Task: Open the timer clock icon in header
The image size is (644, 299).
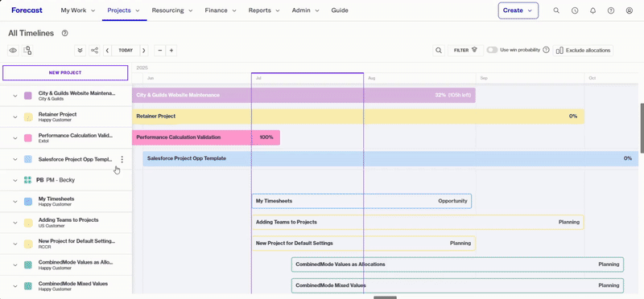Action: [575, 10]
